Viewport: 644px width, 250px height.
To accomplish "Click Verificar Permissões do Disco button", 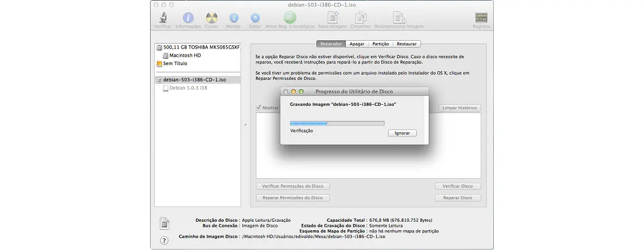I will pyautogui.click(x=293, y=186).
